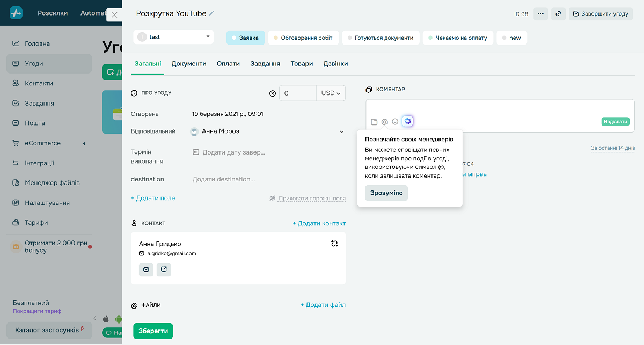Viewport: 644px width, 345px height.
Task: Open За останні 14 днів filter
Action: coord(613,148)
